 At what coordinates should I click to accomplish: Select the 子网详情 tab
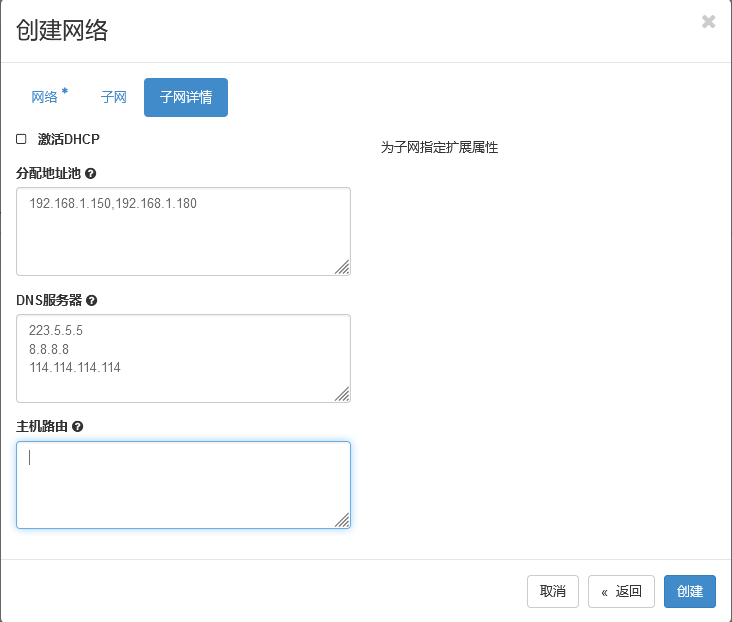(x=186, y=98)
